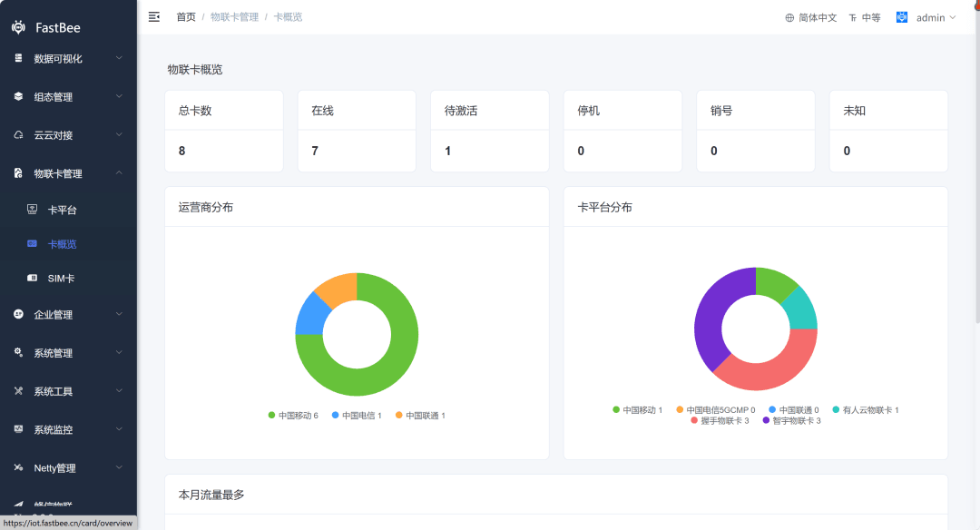Click the 物联卡概览 page title
Viewport: 980px width, 530px height.
(195, 69)
